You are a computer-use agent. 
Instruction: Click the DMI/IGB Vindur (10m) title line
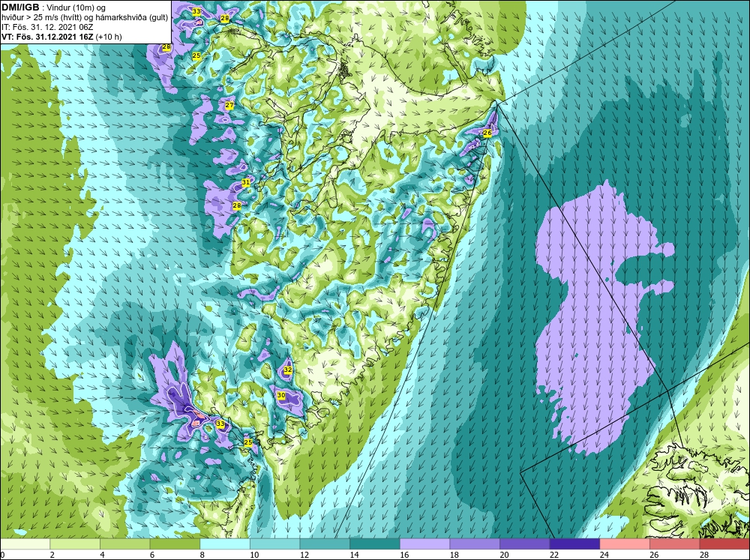coord(55,7)
